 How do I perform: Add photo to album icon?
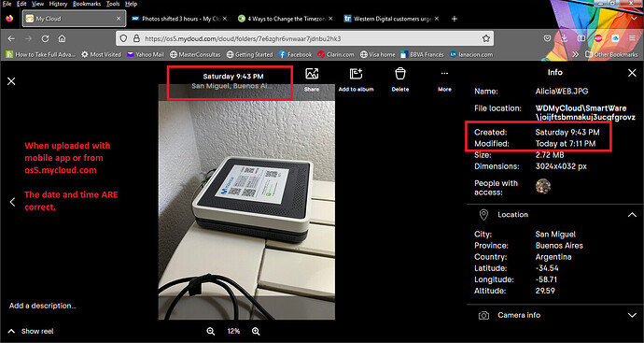click(x=356, y=74)
